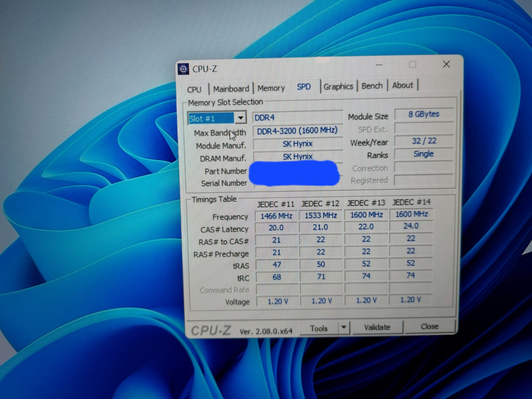Screen dimensions: 532x399
Task: Click the Close button at the bottom
Action: (x=429, y=326)
